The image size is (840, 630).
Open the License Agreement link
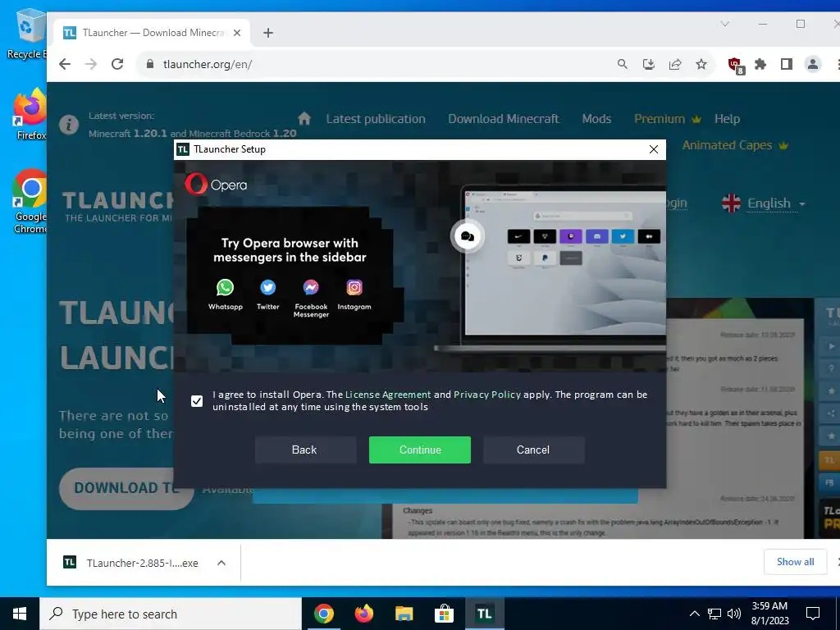(x=388, y=395)
